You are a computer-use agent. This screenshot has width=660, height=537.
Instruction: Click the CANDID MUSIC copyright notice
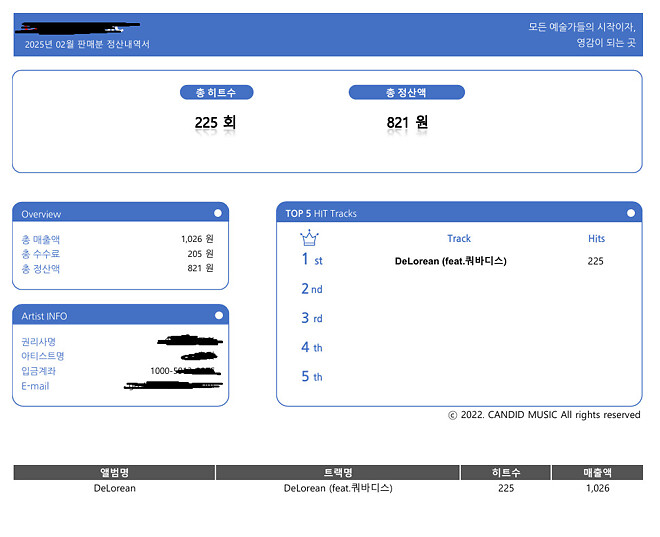544,415
